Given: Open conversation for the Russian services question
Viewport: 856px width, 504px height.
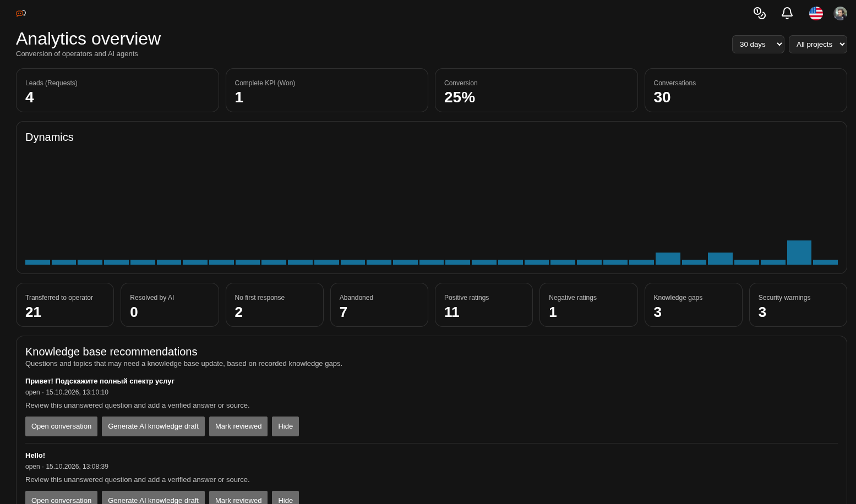Looking at the screenshot, I should coord(61,426).
